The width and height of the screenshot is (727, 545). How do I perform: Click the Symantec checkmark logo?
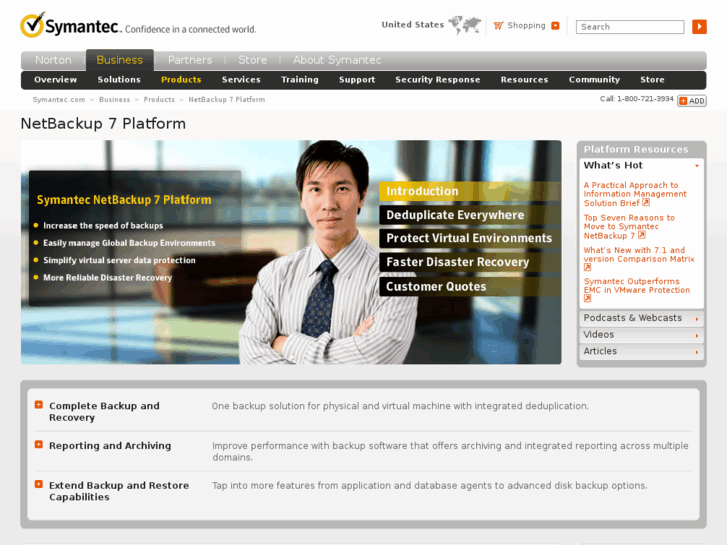pos(32,25)
